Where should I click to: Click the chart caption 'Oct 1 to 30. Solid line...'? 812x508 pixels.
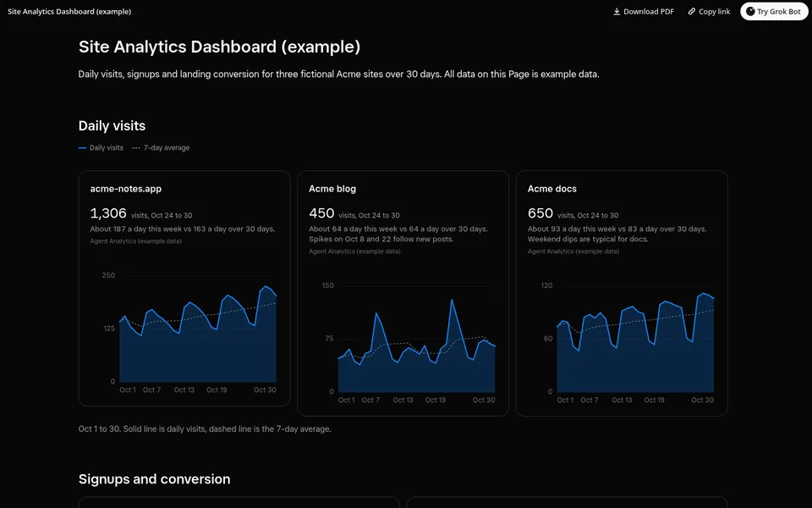tap(205, 429)
